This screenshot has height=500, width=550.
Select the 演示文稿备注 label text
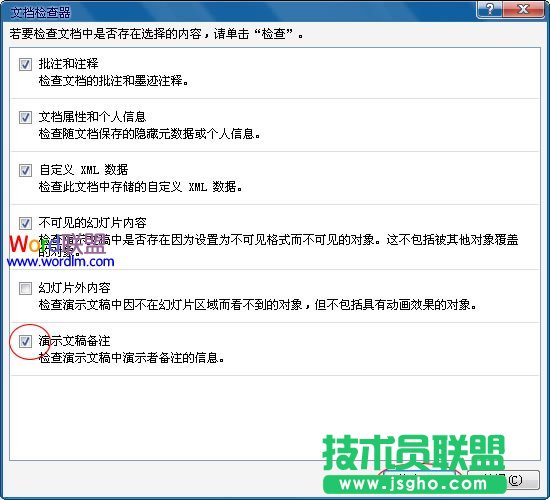(74, 341)
